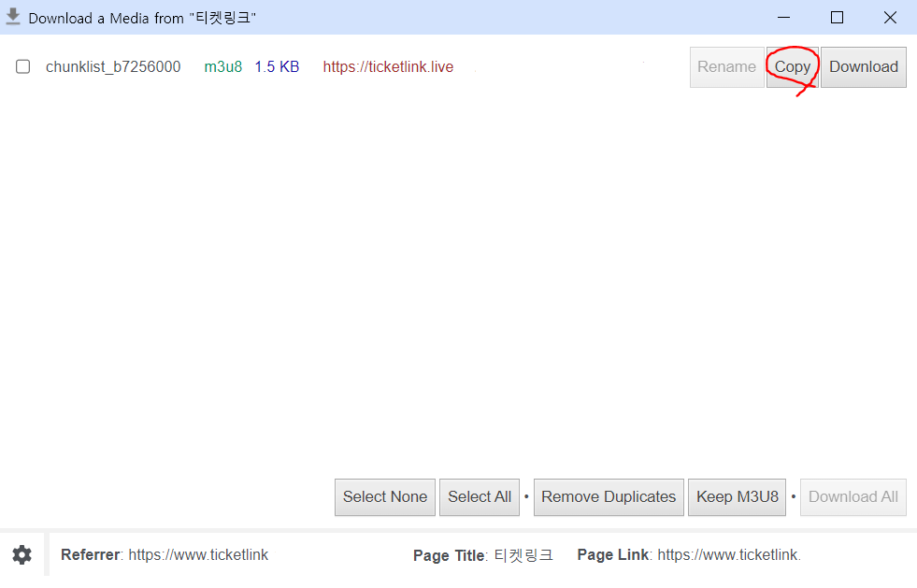Image resolution: width=917 pixels, height=588 pixels.
Task: Tick the checkbox for chunklist_b7256000
Action: click(23, 67)
